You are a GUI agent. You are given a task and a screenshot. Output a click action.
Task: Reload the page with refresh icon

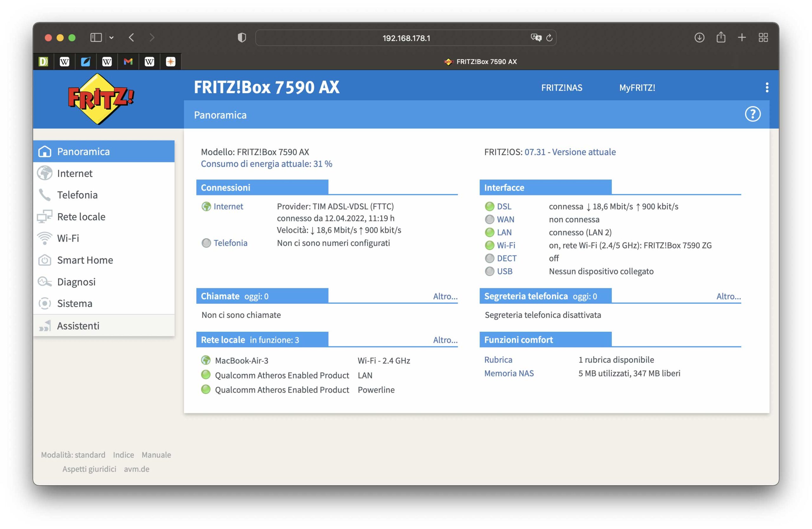click(549, 37)
